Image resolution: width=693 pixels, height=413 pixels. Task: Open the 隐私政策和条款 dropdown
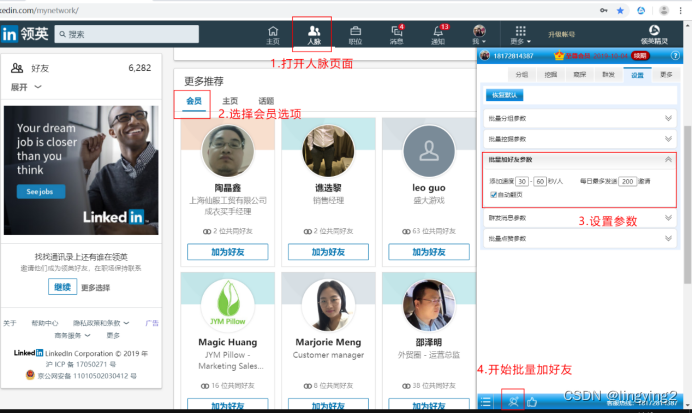[101, 323]
